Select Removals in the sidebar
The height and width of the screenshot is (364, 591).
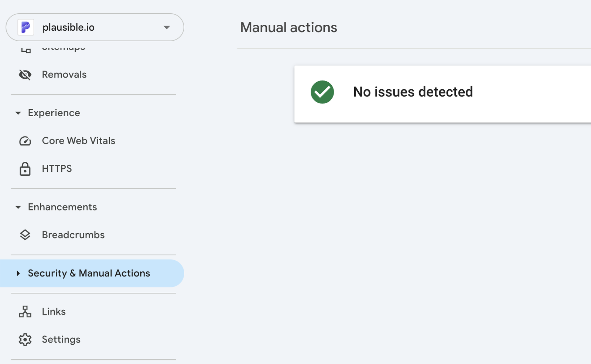[64, 74]
